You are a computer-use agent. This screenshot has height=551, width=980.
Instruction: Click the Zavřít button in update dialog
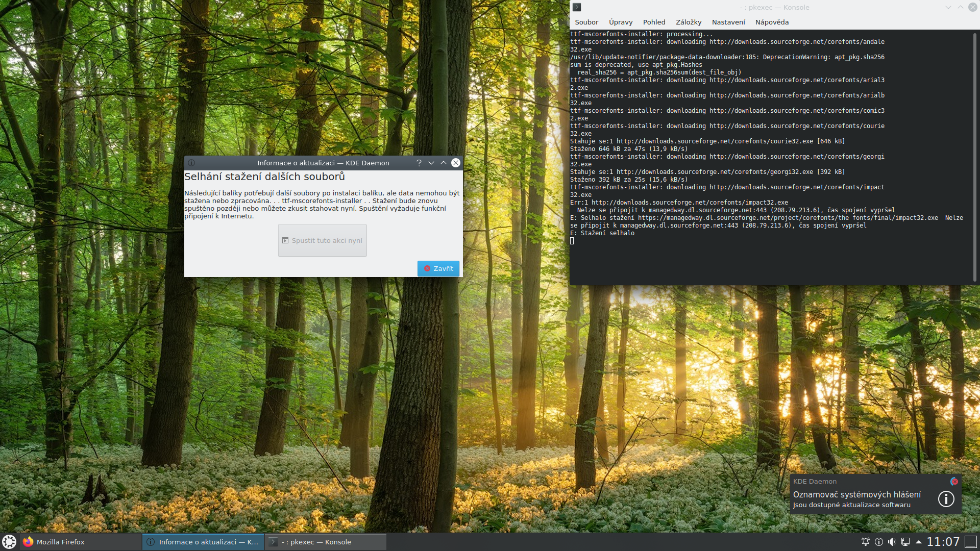pos(438,268)
